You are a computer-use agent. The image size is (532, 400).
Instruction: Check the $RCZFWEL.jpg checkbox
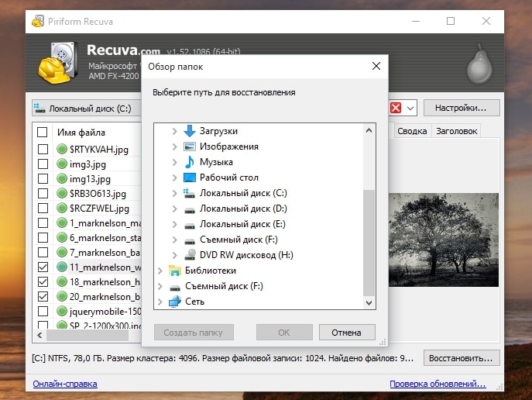(x=43, y=209)
